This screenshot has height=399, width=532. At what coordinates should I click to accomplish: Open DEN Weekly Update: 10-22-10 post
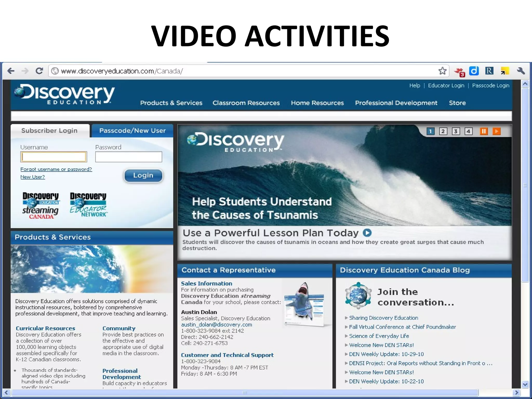pyautogui.click(x=386, y=382)
